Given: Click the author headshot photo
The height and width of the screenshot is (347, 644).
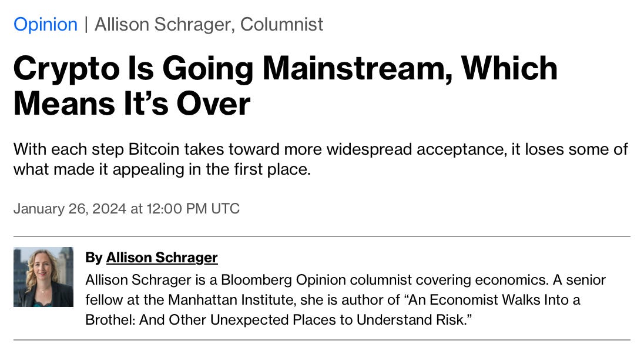Looking at the screenshot, I should coord(43,277).
